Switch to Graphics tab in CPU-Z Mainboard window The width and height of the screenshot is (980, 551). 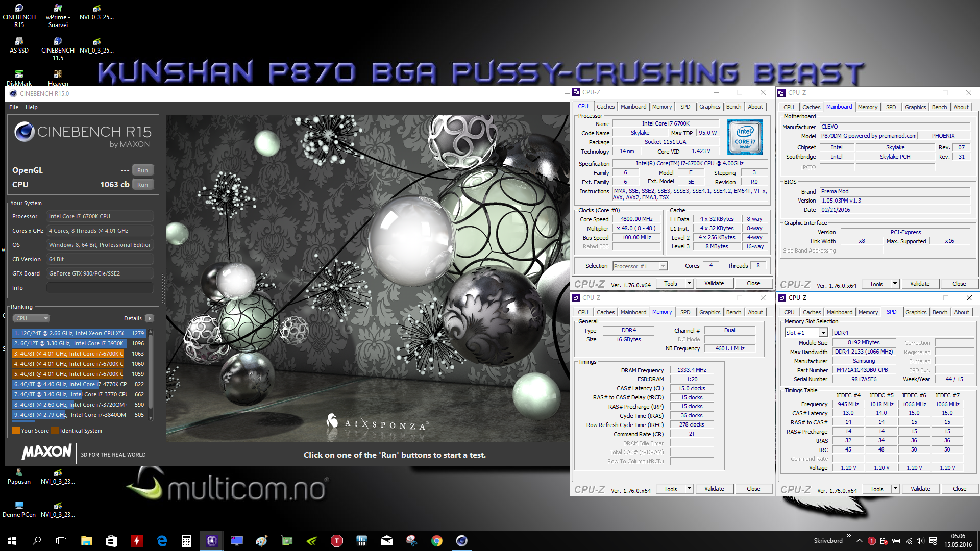point(915,107)
